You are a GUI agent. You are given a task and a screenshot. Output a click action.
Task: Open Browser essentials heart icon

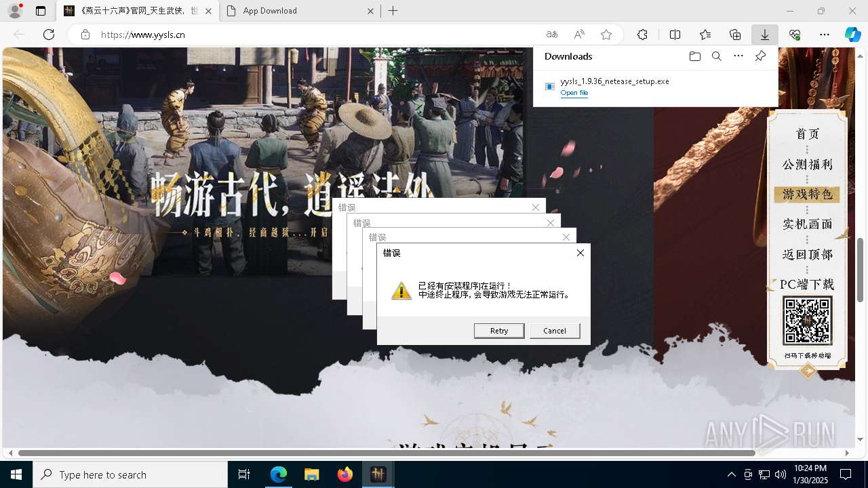[795, 35]
